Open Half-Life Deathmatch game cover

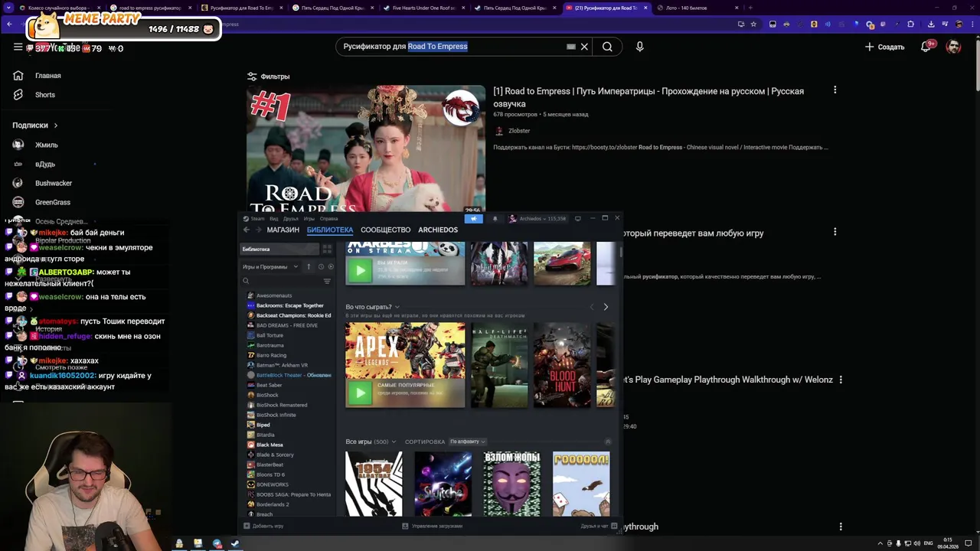pos(499,365)
